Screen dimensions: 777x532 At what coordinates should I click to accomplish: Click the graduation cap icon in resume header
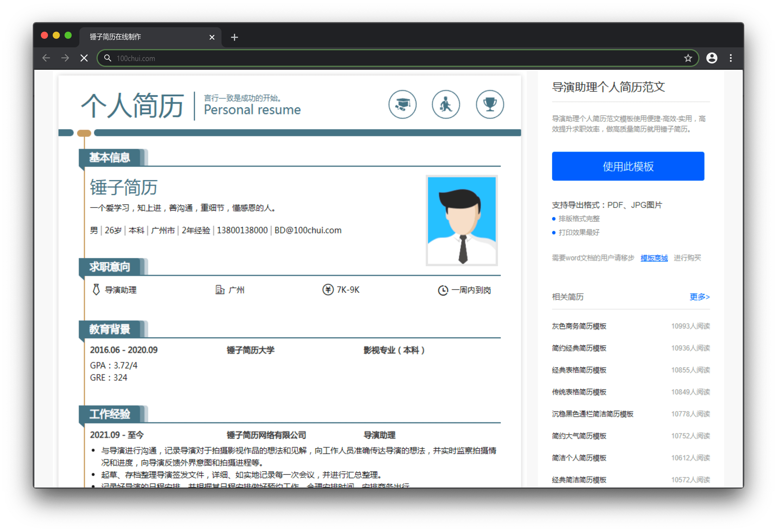click(402, 104)
